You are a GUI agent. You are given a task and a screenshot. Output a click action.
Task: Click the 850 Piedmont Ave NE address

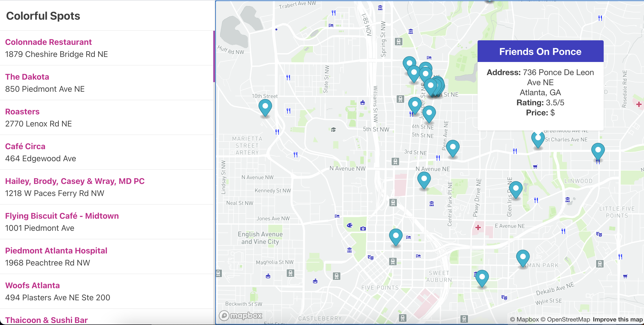(x=45, y=89)
